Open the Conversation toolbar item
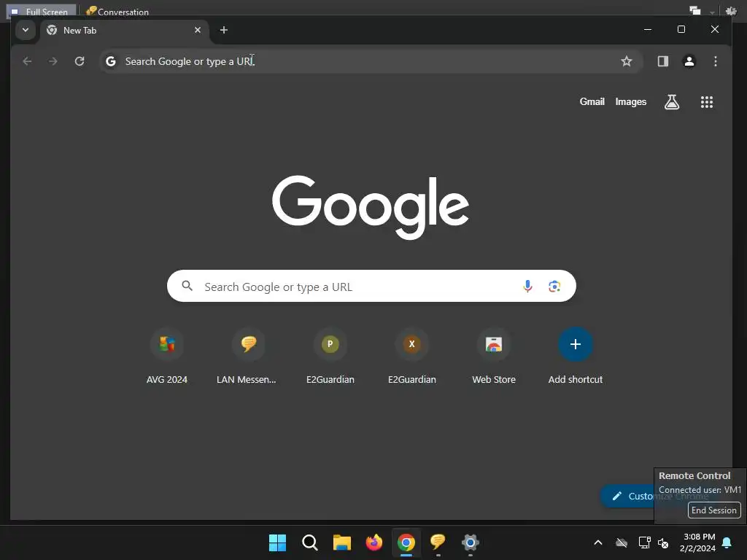Image resolution: width=747 pixels, height=560 pixels. click(x=117, y=12)
